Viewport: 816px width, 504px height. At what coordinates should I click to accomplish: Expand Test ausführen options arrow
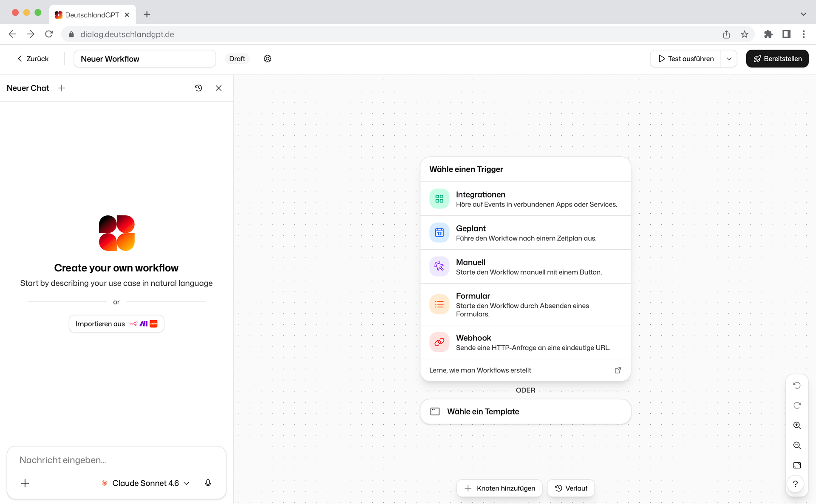[729, 59]
